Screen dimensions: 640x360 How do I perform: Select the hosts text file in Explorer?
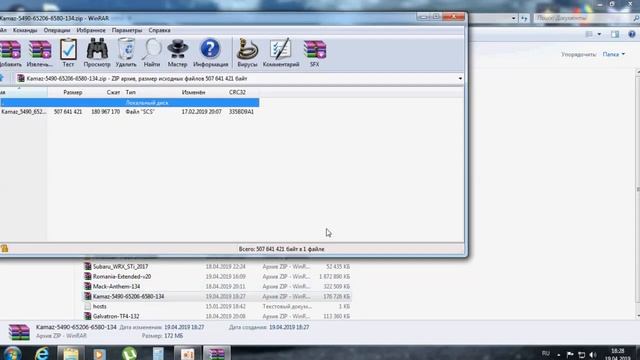99,306
